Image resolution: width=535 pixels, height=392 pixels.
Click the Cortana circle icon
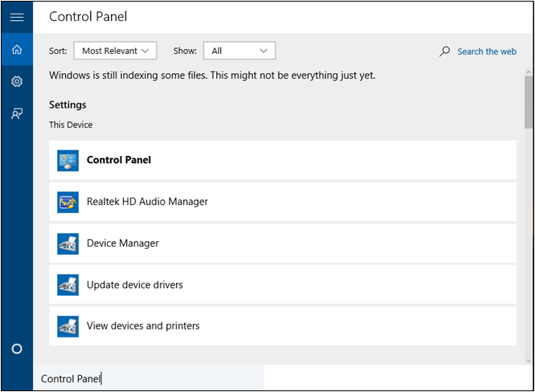click(17, 349)
